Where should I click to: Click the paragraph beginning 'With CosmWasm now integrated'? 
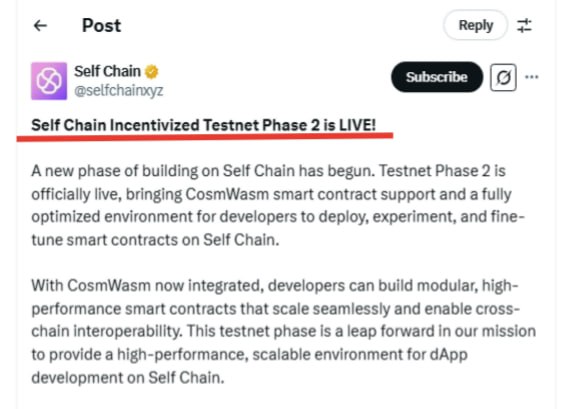pyautogui.click(x=284, y=331)
